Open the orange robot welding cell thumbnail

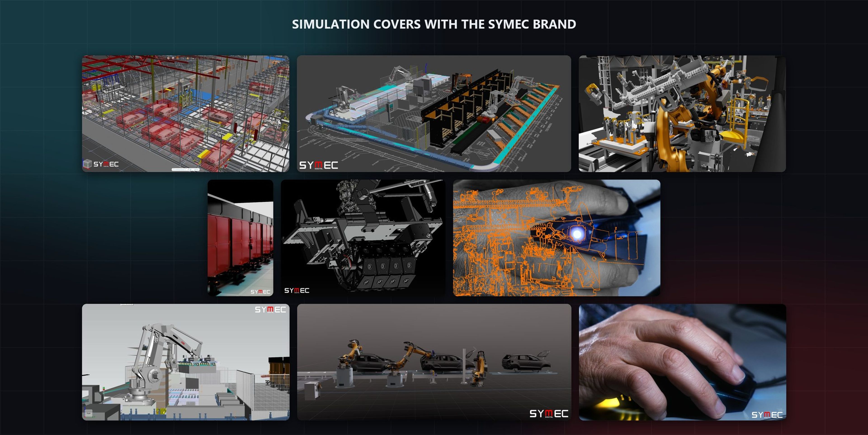682,114
